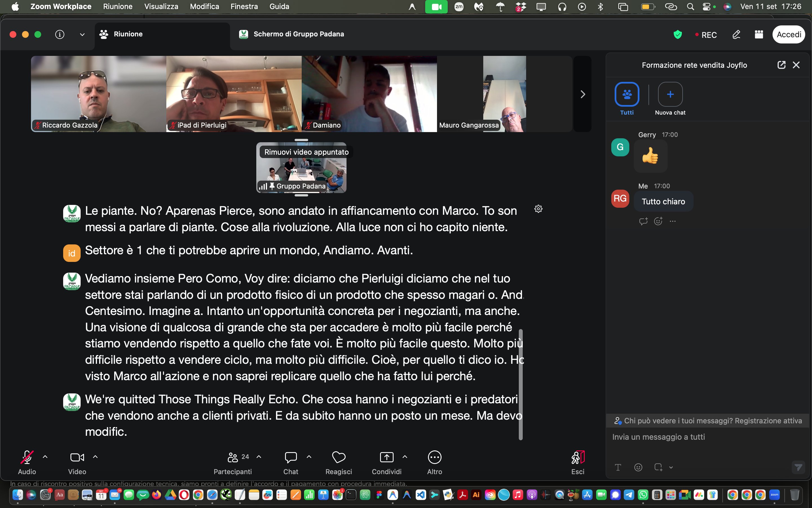The width and height of the screenshot is (812, 508).
Task: Close the Formazione rete vendita chat panel
Action: coord(796,65)
